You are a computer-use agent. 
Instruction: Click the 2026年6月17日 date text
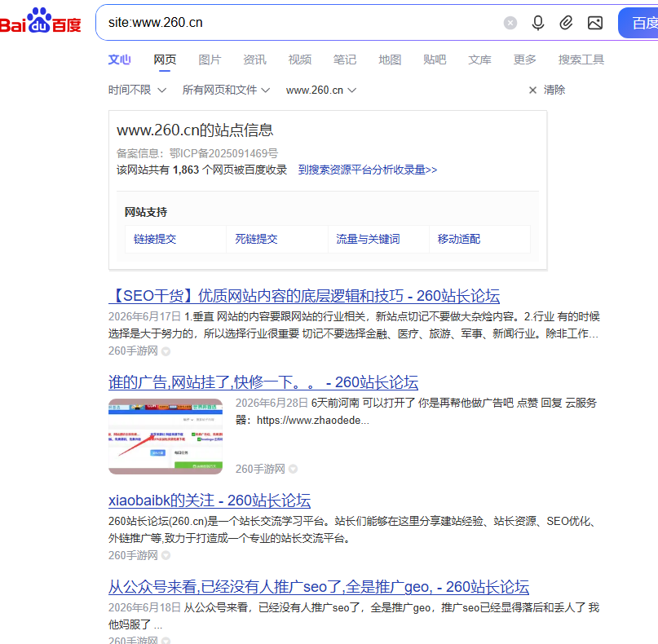coord(144,316)
